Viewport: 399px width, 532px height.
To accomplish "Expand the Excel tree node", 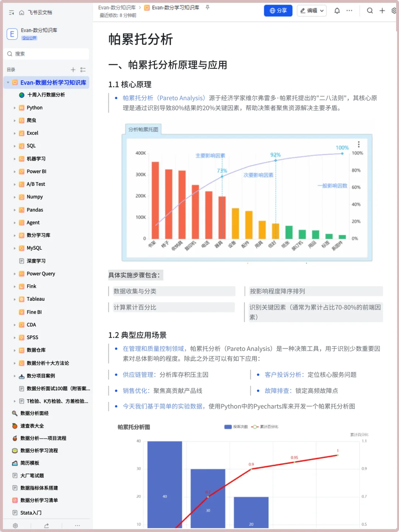I will tap(15, 133).
